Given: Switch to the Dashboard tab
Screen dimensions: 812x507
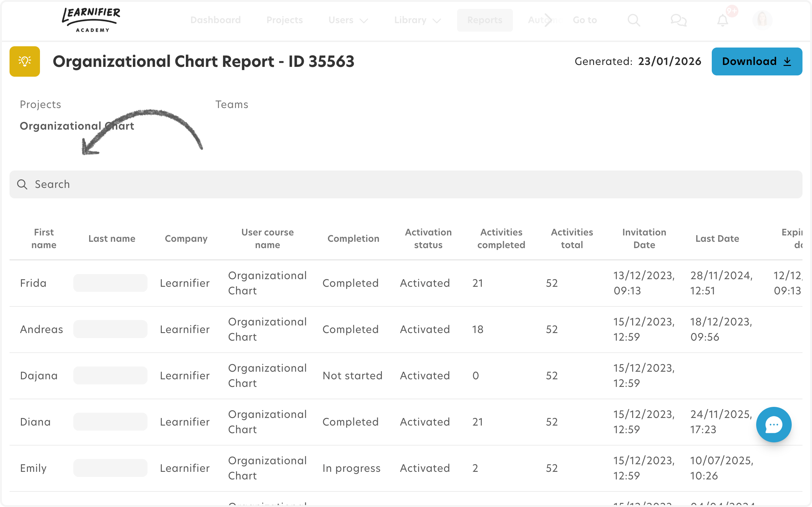Looking at the screenshot, I should click(215, 20).
